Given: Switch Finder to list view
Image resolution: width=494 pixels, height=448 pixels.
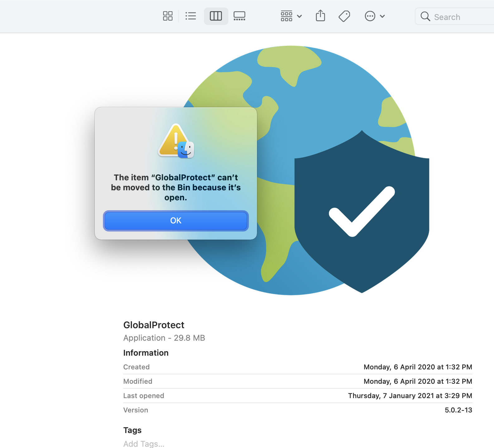Looking at the screenshot, I should [x=191, y=16].
